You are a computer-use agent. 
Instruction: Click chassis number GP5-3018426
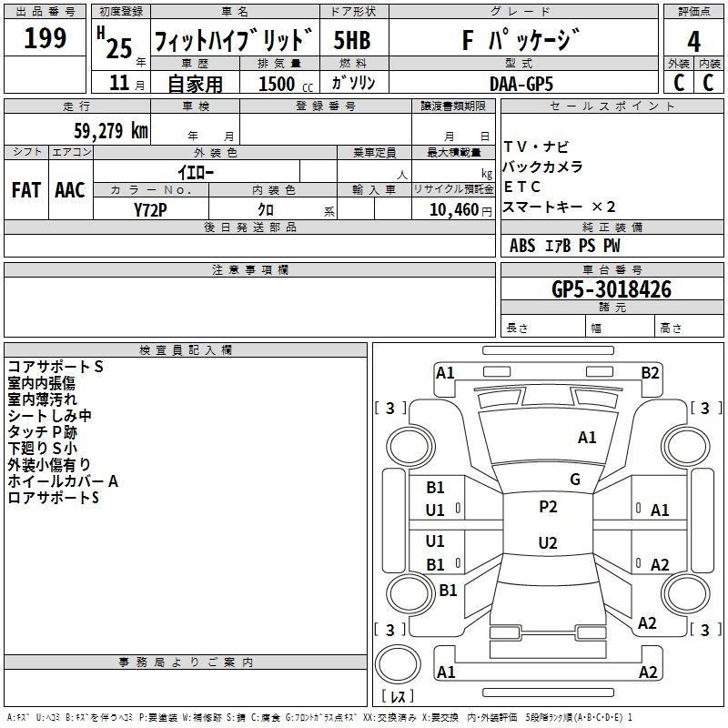[x=612, y=289]
